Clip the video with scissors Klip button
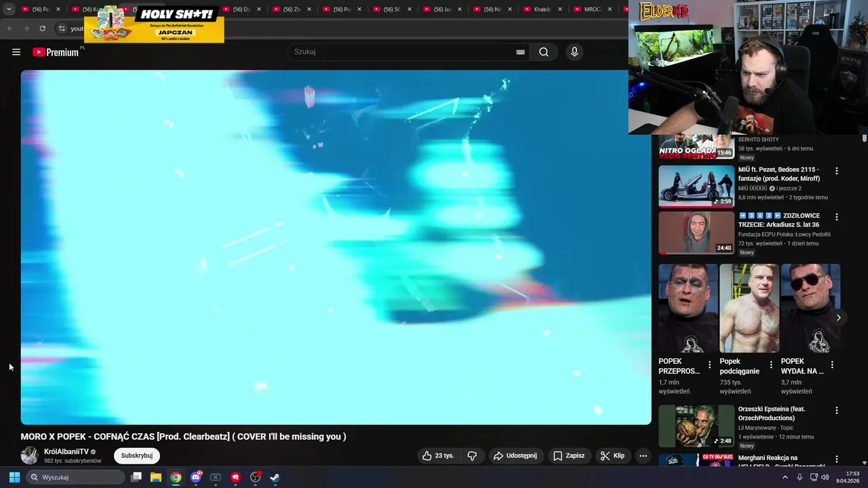 (x=612, y=455)
